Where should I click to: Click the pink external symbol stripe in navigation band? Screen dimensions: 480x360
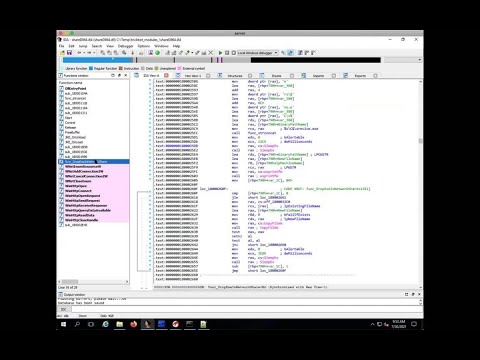coord(219,60)
